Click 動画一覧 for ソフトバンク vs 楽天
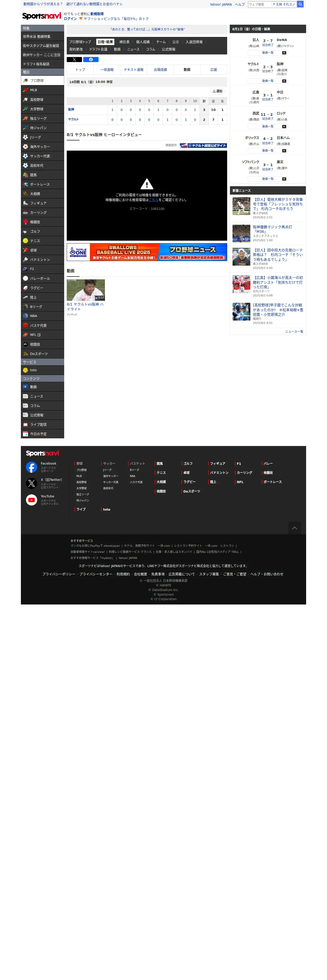The height and width of the screenshot is (980, 327). coord(268,179)
